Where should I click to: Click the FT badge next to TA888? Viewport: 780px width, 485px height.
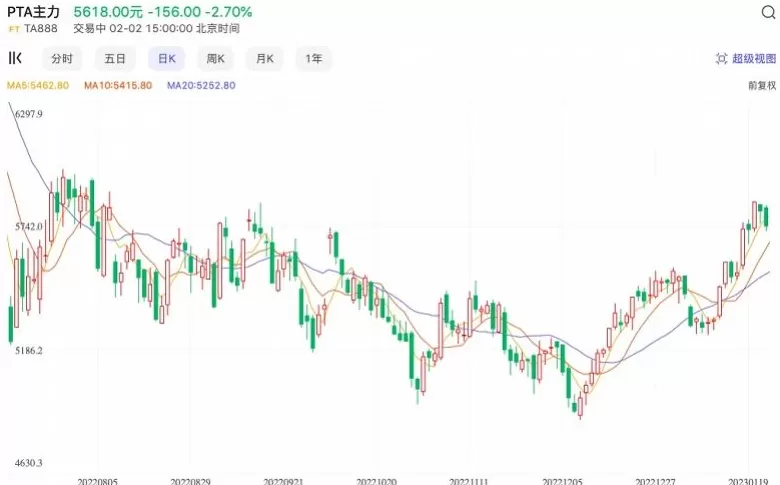pos(14,29)
